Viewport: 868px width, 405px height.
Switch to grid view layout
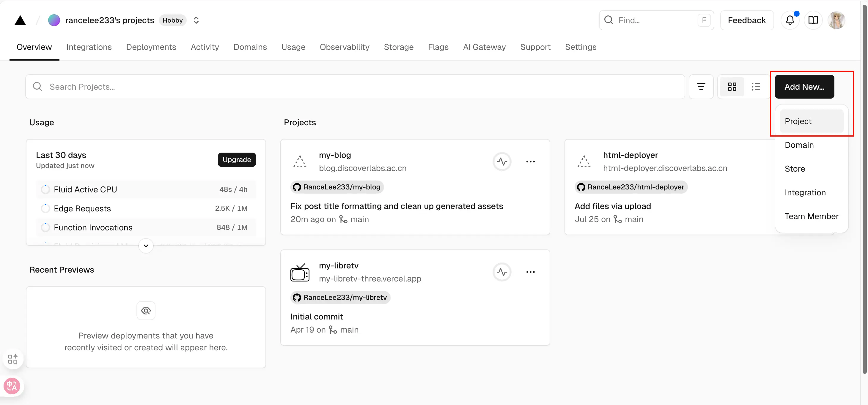coord(732,87)
